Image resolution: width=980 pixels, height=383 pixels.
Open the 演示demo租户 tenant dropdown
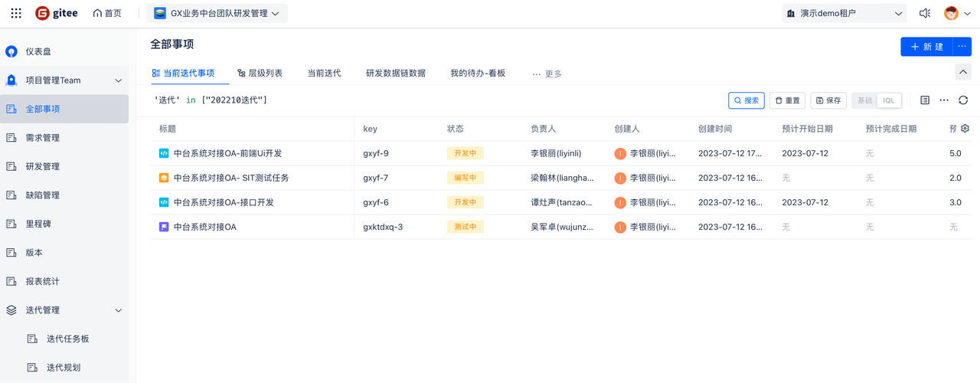[x=844, y=13]
